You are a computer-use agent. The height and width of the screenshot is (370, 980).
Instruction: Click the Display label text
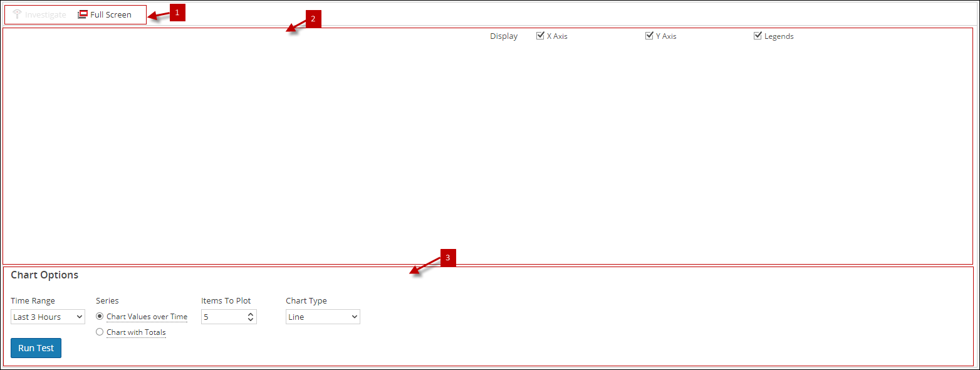point(504,36)
